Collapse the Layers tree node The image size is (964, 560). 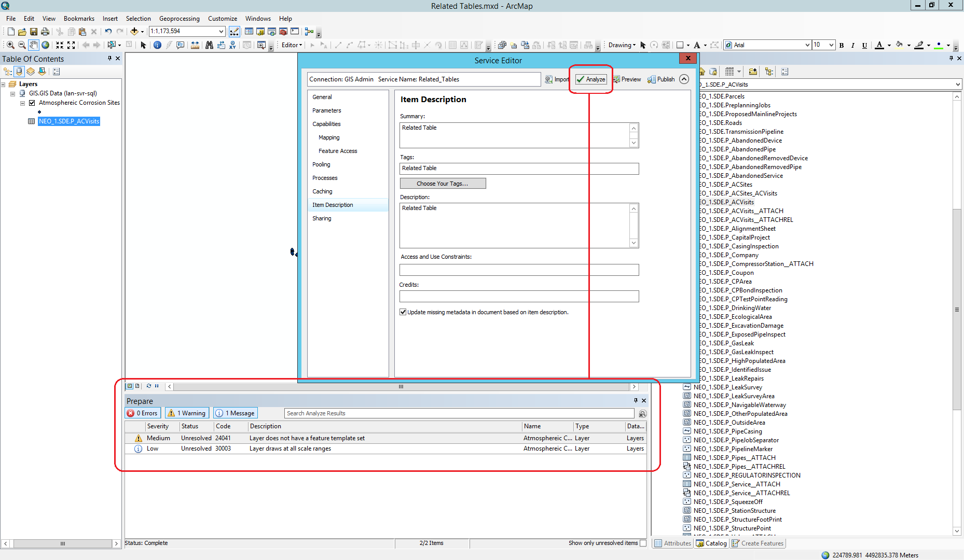click(x=3, y=84)
